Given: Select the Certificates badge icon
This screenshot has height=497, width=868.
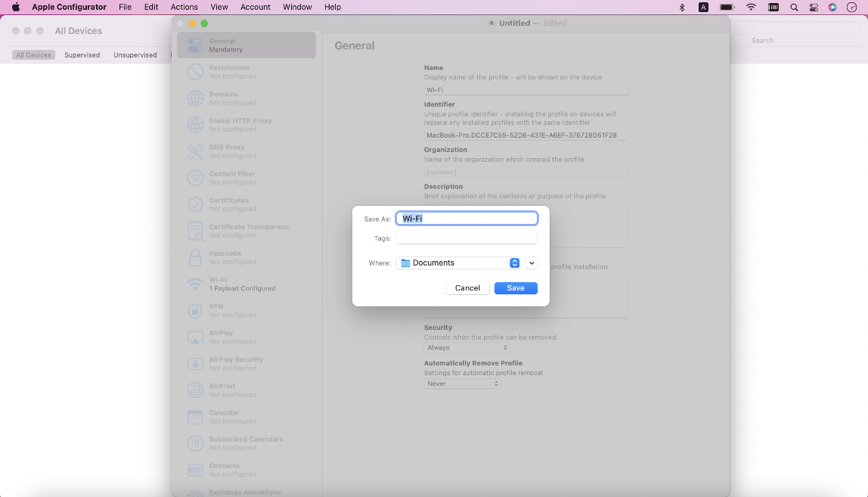Looking at the screenshot, I should [x=195, y=204].
